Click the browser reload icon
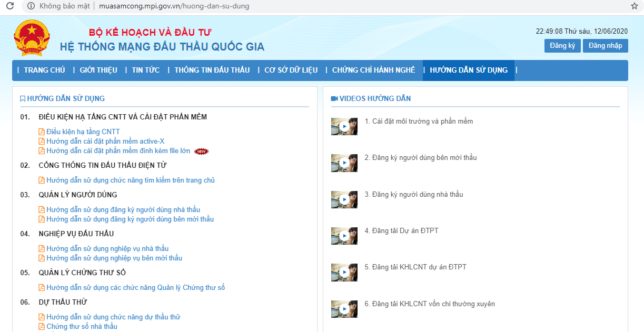This screenshot has width=644, height=332. tap(10, 6)
